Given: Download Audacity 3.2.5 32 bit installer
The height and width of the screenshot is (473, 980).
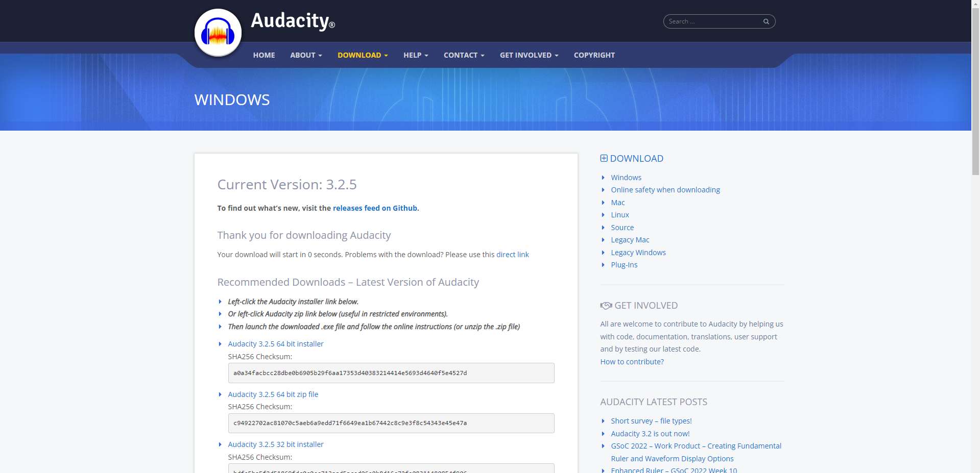Looking at the screenshot, I should (x=276, y=444).
